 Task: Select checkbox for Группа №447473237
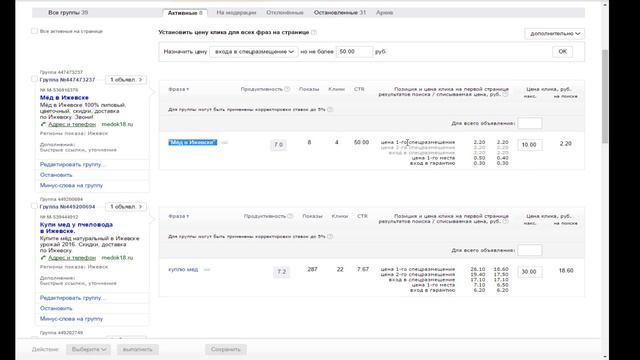(x=34, y=79)
